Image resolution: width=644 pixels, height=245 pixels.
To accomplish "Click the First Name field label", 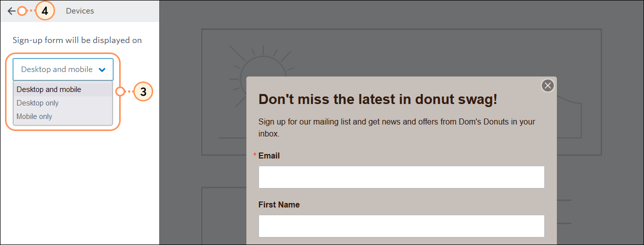I will [279, 205].
